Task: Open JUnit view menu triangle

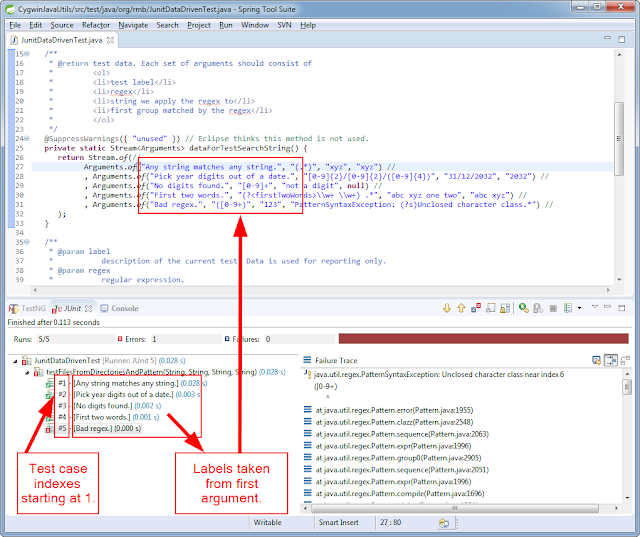Action: click(595, 307)
